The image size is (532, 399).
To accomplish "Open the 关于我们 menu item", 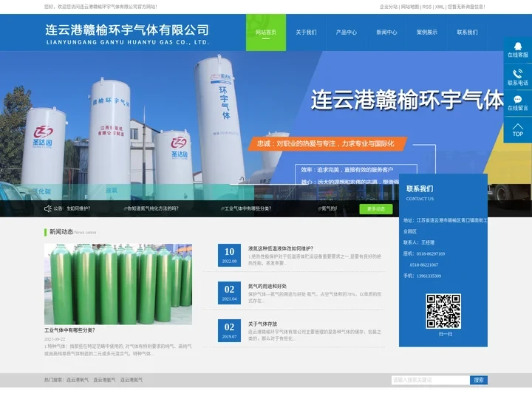I will click(306, 33).
